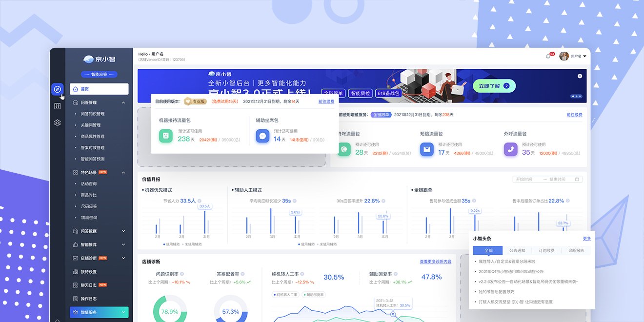
Task: Open the sliders settings icon in the left rail
Action: coord(57,106)
